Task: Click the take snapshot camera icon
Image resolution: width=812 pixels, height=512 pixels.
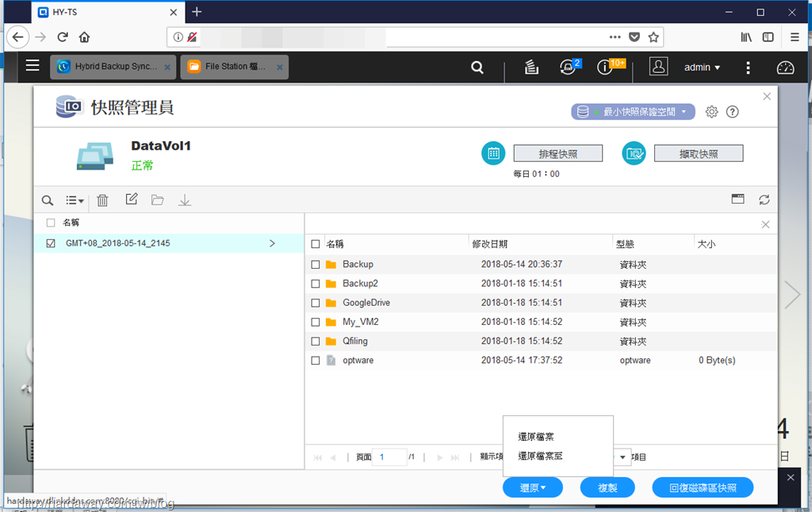Action: pyautogui.click(x=634, y=153)
